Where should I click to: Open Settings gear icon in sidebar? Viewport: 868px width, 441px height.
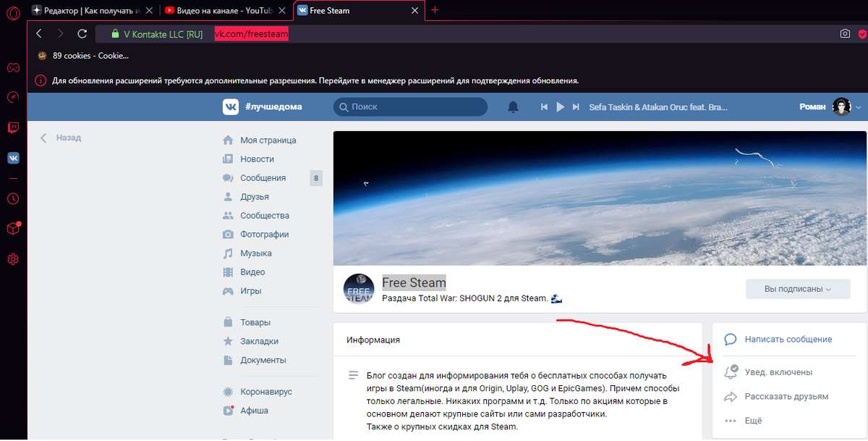tap(13, 259)
